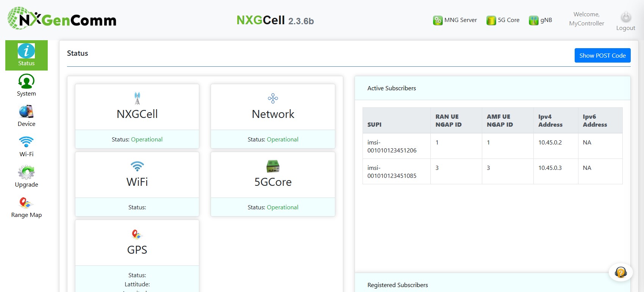Click the Logout link
The image size is (644, 292).
(625, 28)
